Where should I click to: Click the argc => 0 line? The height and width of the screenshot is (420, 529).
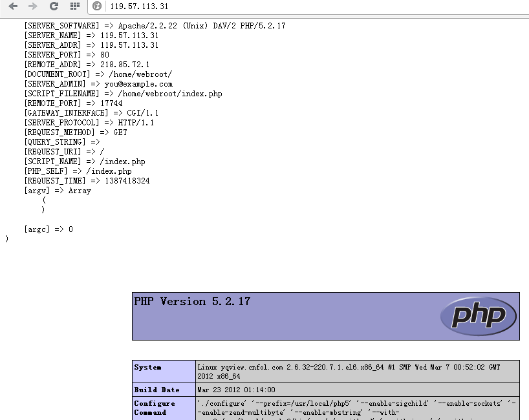point(49,230)
